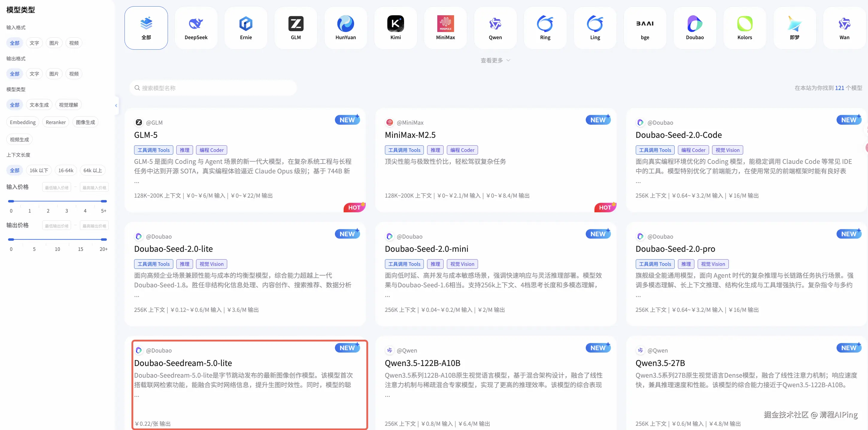868x430 pixels.
Task: Filter context length by 16-64k
Action: 66,170
